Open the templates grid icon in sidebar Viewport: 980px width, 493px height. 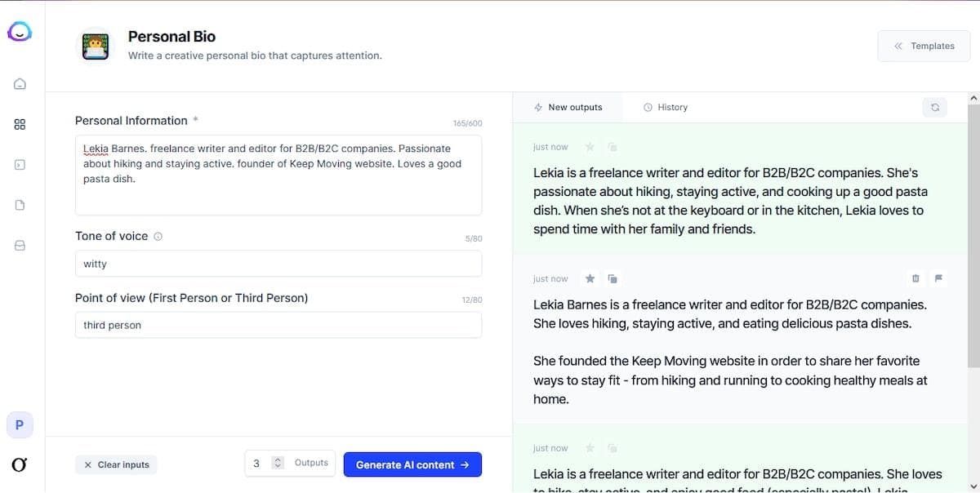20,124
